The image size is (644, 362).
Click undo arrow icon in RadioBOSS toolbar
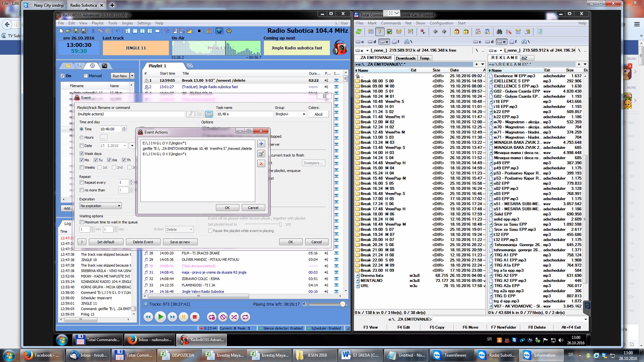point(118,31)
